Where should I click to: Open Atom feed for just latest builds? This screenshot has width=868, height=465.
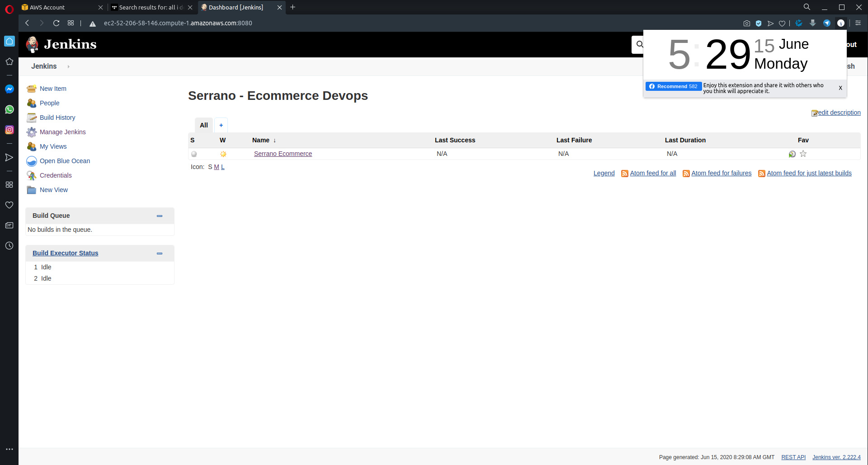(x=809, y=173)
